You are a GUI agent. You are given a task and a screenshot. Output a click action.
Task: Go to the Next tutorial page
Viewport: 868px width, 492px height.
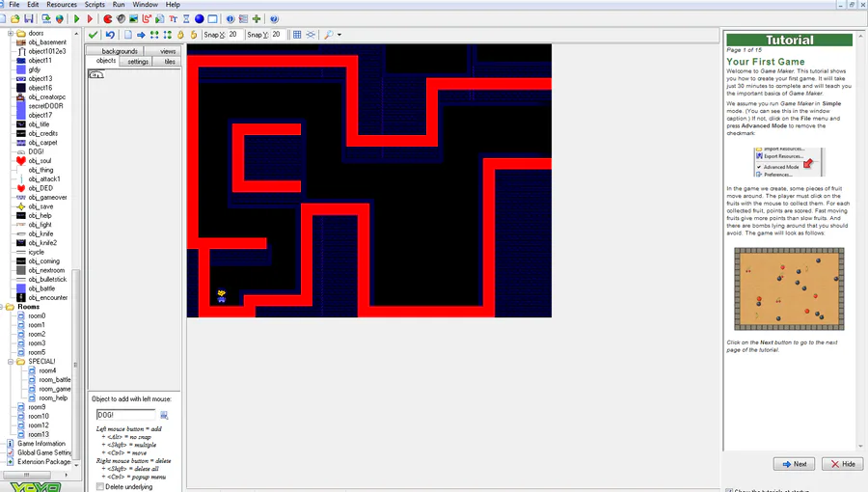click(x=794, y=464)
